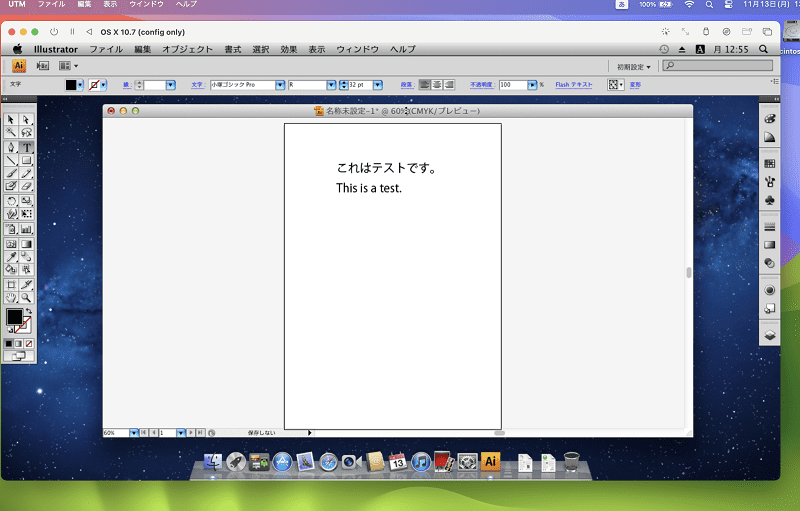Screen dimensions: 800x511
Task: Select the Pen tool in the toolbox
Action: click(11, 147)
